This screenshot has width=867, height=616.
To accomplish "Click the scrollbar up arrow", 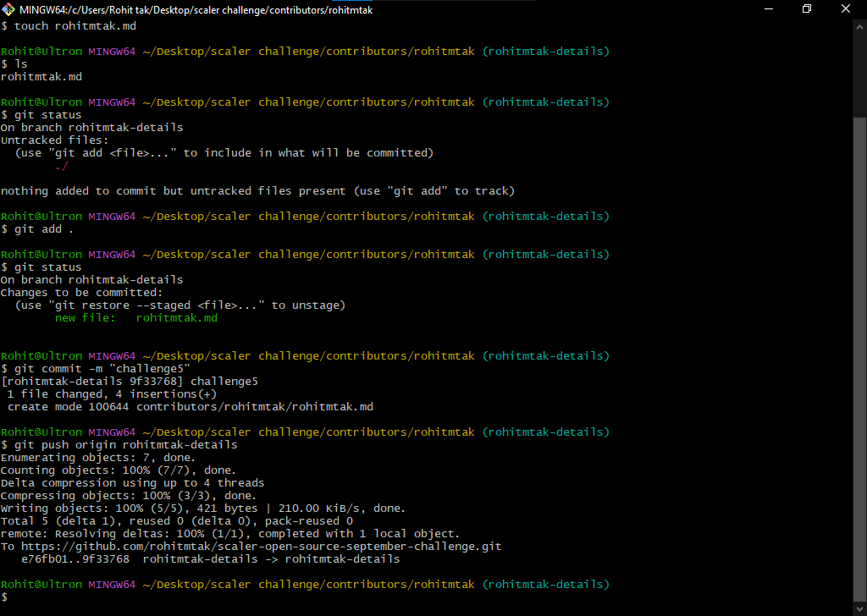I will point(859,25).
